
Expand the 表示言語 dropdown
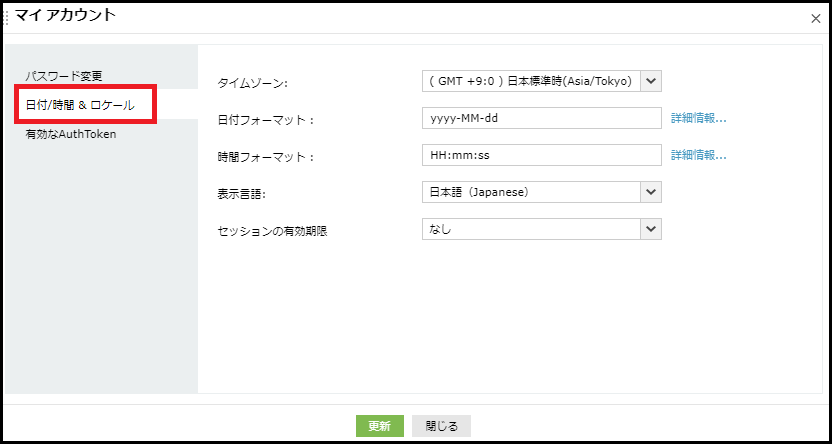(x=530, y=192)
